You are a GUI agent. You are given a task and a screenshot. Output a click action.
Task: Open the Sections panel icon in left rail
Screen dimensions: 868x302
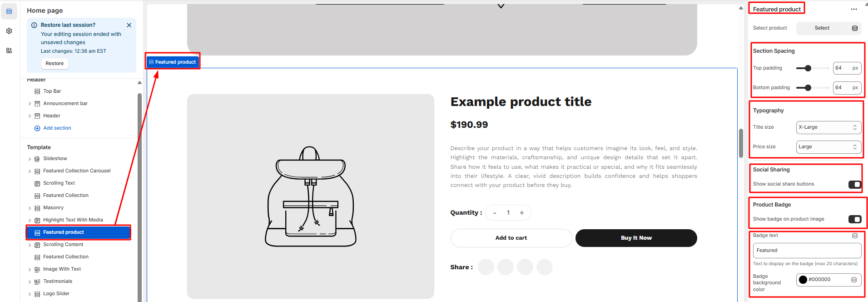(x=9, y=11)
